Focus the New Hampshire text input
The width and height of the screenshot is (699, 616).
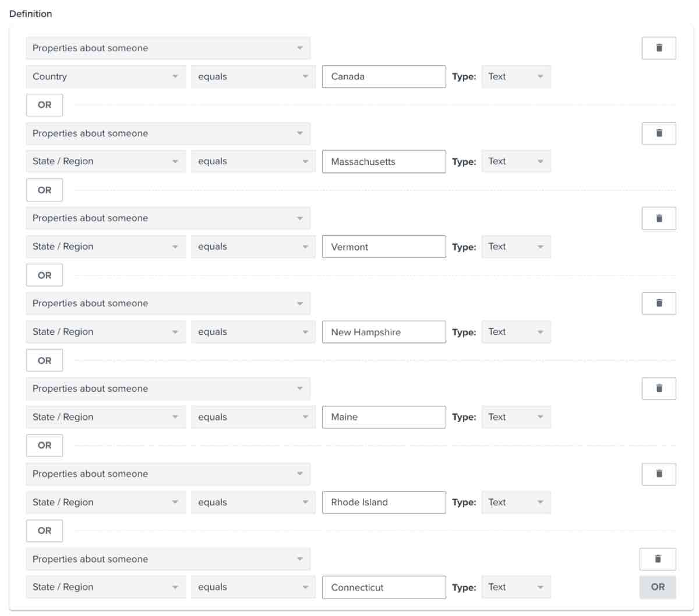(384, 332)
